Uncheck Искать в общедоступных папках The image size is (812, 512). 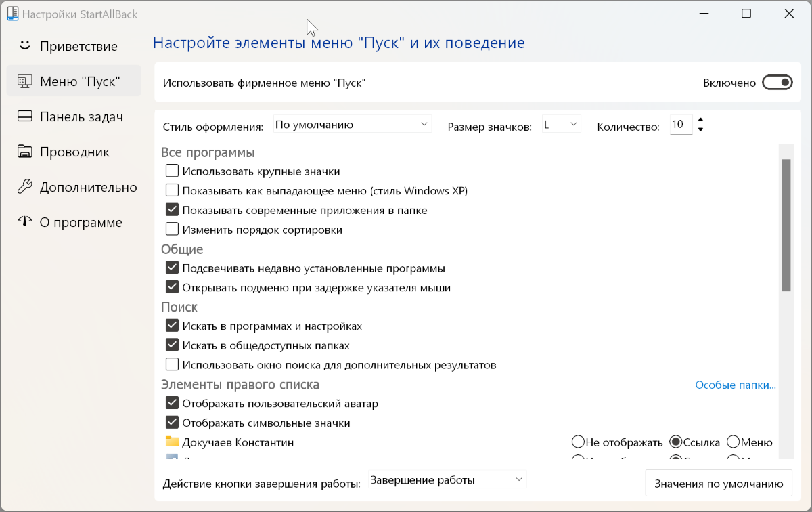172,345
